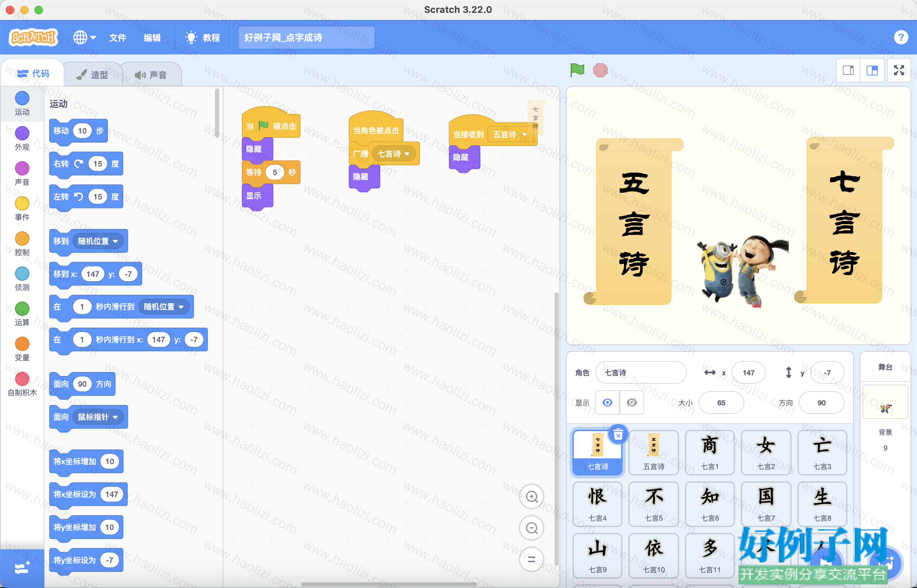
Task: Click the sprite name field 七言诗
Action: (641, 372)
